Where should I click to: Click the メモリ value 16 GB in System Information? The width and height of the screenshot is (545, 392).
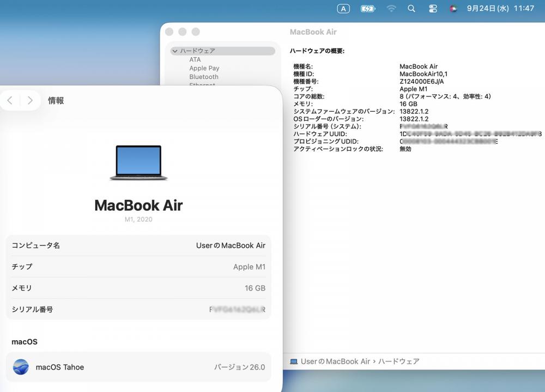[408, 104]
